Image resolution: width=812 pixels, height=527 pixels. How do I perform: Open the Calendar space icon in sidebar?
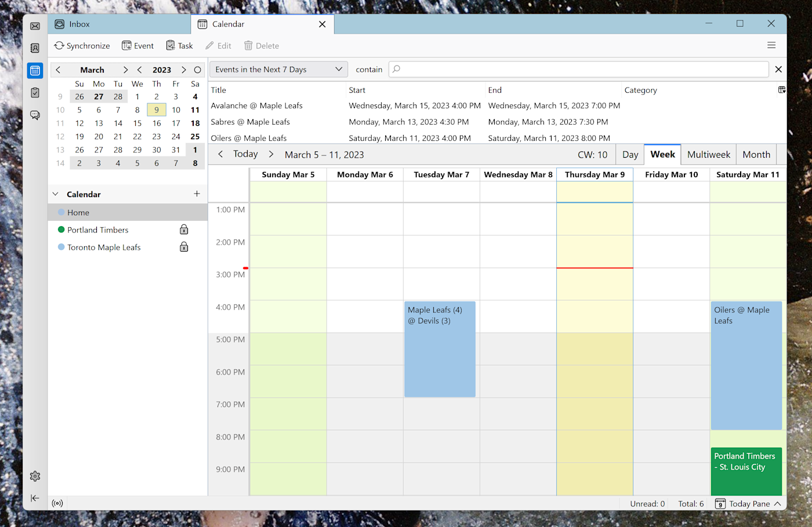(35, 71)
